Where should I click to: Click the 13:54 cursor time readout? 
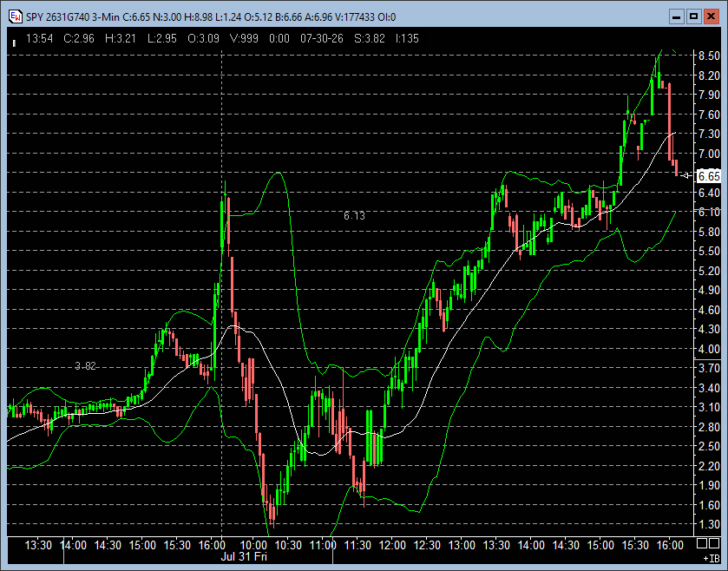[39, 38]
